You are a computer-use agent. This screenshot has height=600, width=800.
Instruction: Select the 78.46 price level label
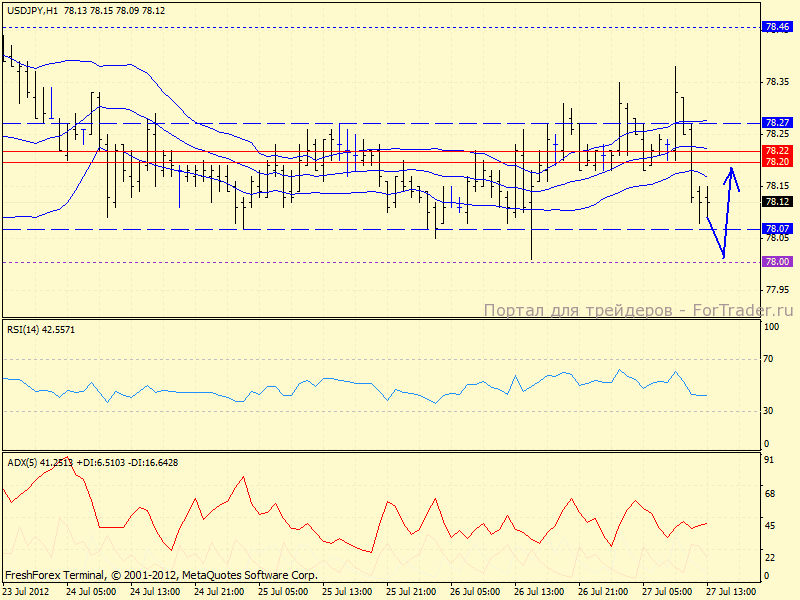[x=777, y=27]
